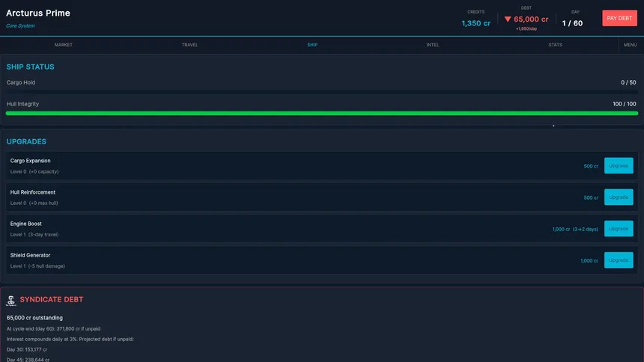Open the Intel tab
Image resolution: width=644 pixels, height=362 pixels.
pyautogui.click(x=433, y=45)
